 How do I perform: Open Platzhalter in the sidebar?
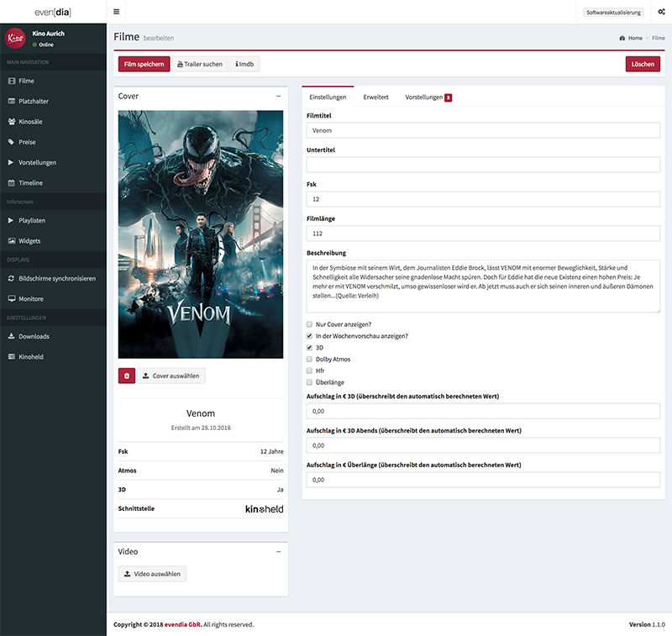(x=53, y=101)
